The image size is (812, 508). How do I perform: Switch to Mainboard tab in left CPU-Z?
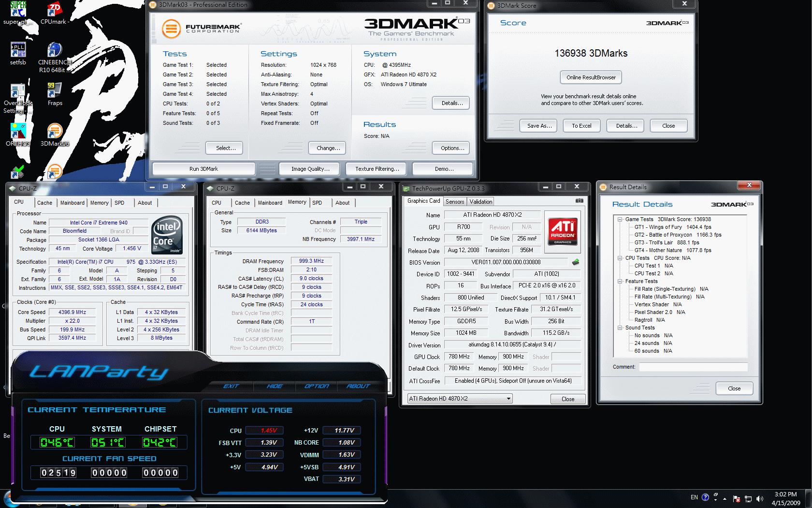[x=72, y=203]
